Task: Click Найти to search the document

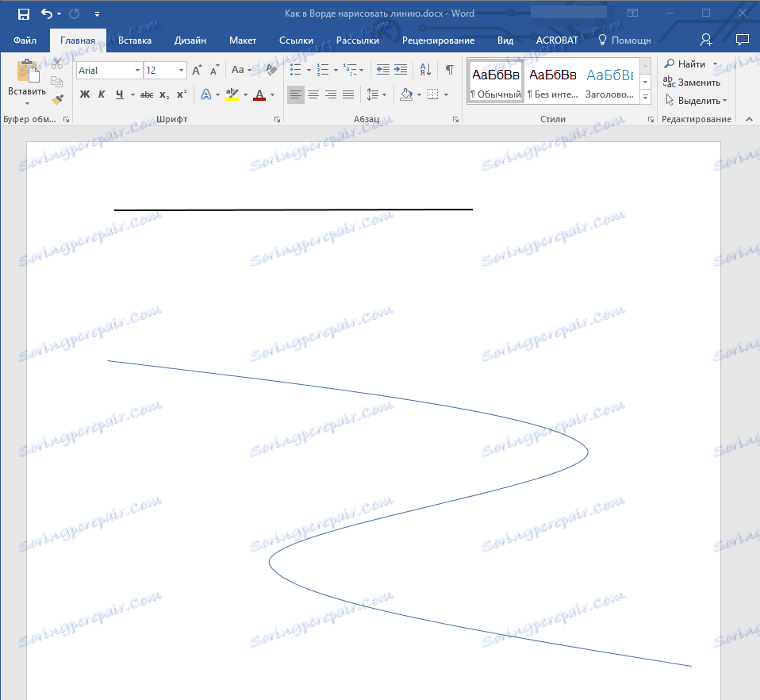Action: pos(685,64)
